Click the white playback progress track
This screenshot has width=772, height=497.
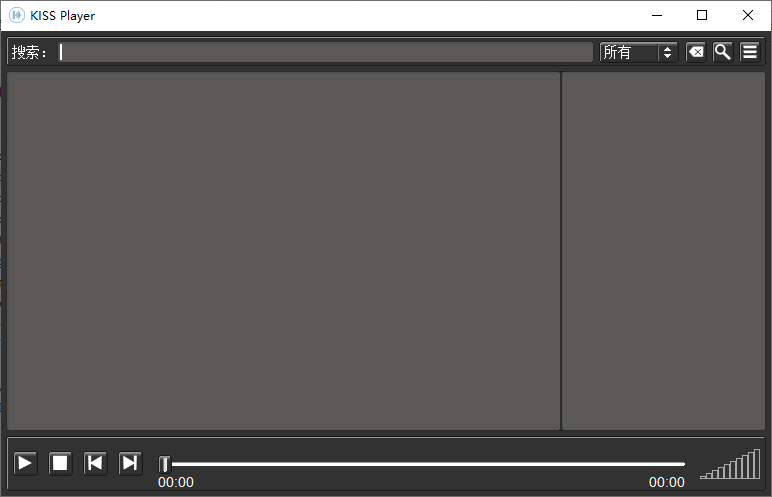(427, 464)
